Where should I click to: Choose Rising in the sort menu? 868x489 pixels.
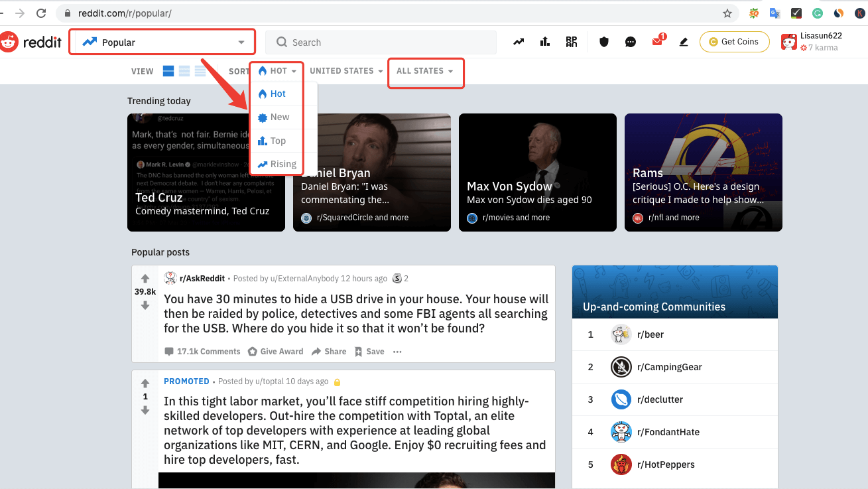pyautogui.click(x=277, y=164)
